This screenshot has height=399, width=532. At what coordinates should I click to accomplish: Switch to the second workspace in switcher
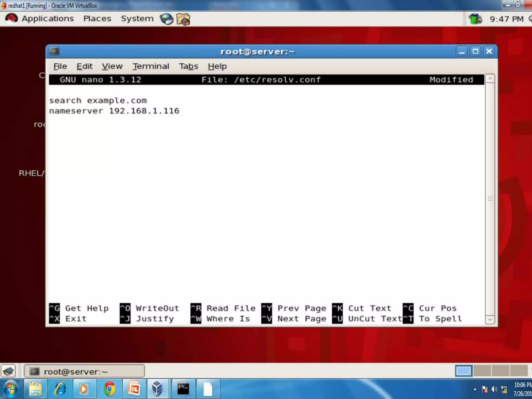tap(482, 371)
